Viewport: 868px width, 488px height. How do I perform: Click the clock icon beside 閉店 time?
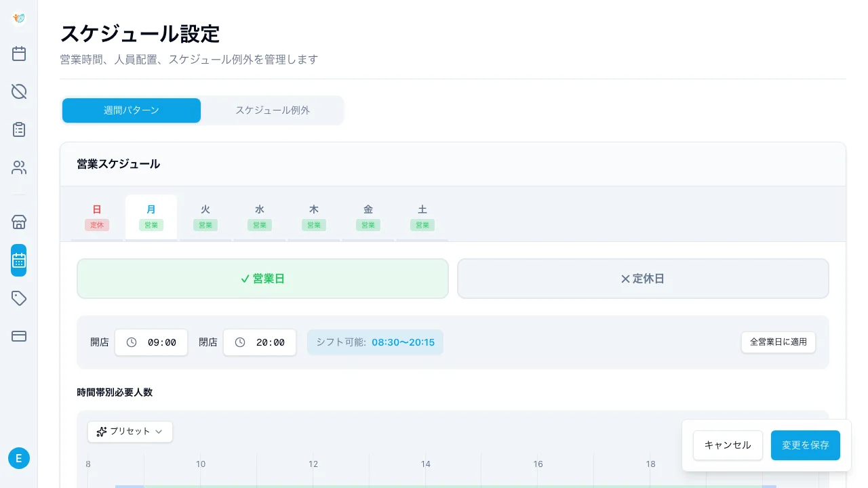(x=240, y=342)
